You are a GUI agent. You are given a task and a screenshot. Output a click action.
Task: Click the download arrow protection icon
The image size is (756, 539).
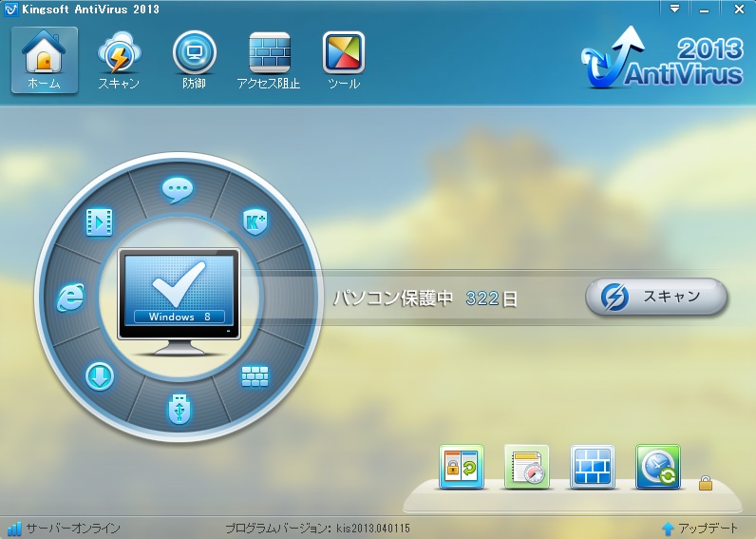coord(100,376)
